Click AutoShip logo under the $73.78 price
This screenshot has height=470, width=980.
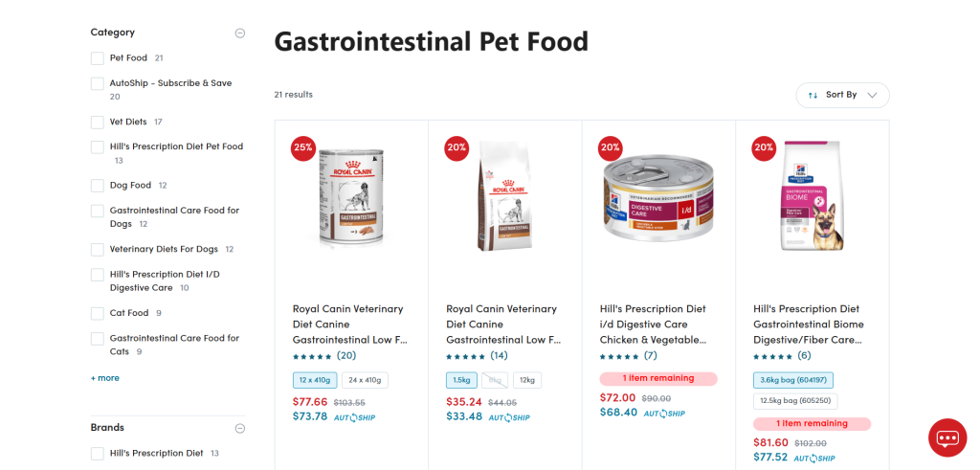point(354,417)
